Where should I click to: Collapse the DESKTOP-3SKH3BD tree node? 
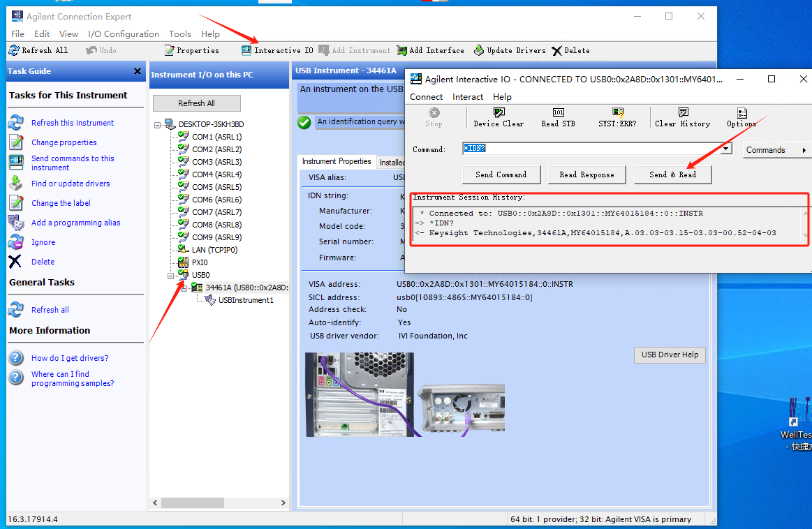[x=157, y=125]
